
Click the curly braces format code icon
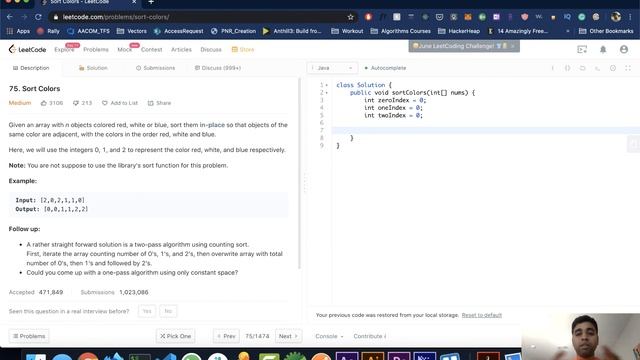click(x=567, y=68)
